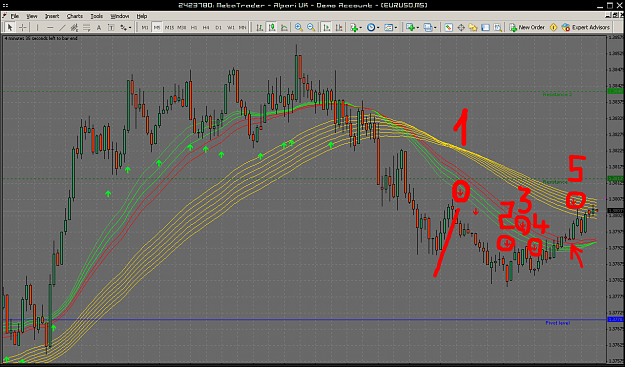The image size is (625, 367).
Task: Open the Data Window target icon
Action: [x=461, y=27]
